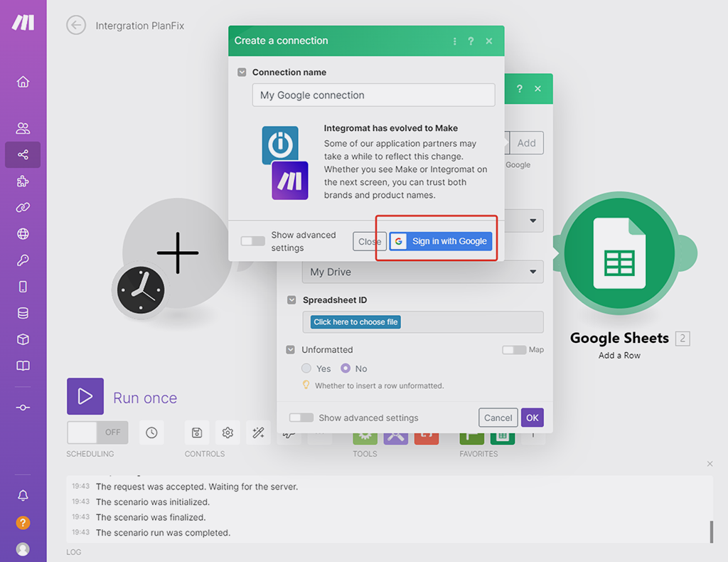
Task: Click the Google Sheets favorite icon in toolbar
Action: click(503, 438)
